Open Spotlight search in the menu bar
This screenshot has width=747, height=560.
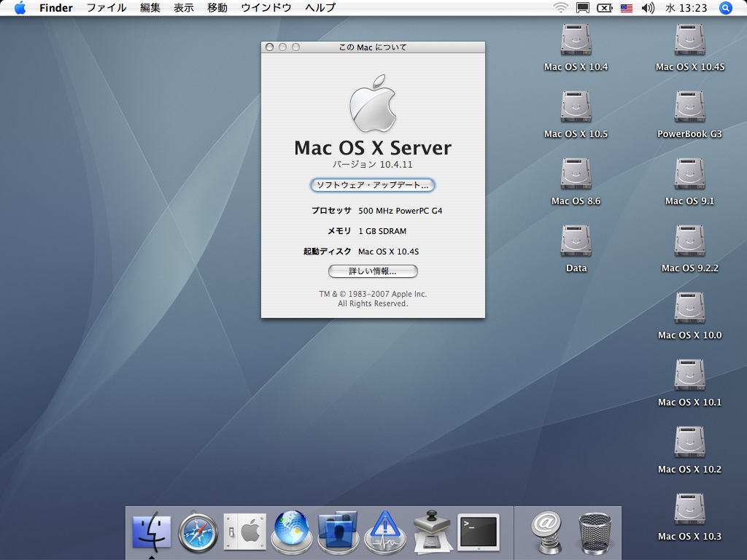725,7
